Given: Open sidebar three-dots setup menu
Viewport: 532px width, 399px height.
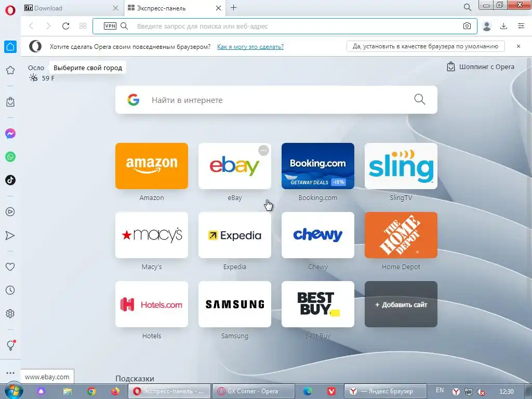Looking at the screenshot, I should click(10, 373).
